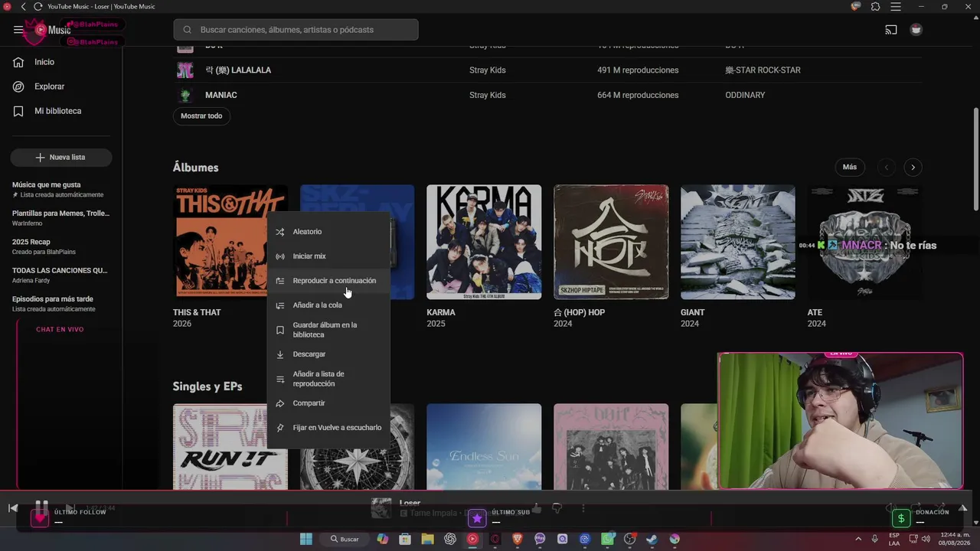The image size is (980, 551).
Task: Open Steam from the taskbar
Action: tap(652, 539)
